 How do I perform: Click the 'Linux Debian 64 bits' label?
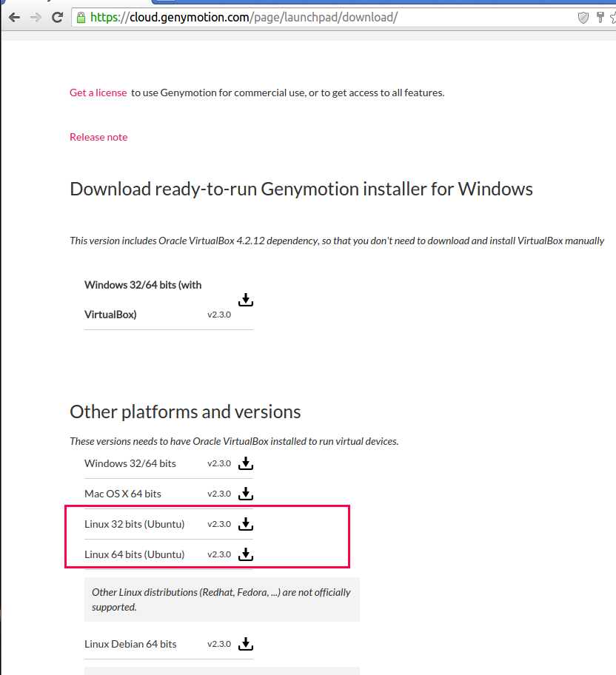tap(130, 644)
